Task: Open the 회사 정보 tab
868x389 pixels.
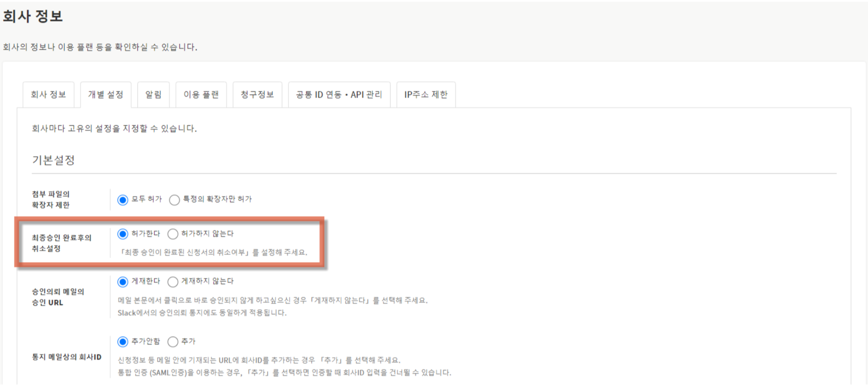Action: (48, 95)
